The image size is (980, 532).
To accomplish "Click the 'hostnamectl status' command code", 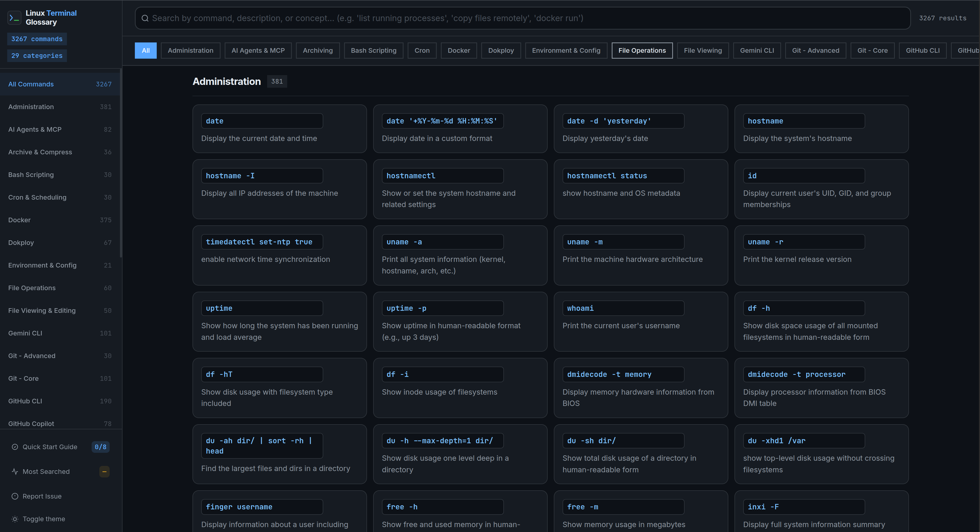I will tap(623, 176).
